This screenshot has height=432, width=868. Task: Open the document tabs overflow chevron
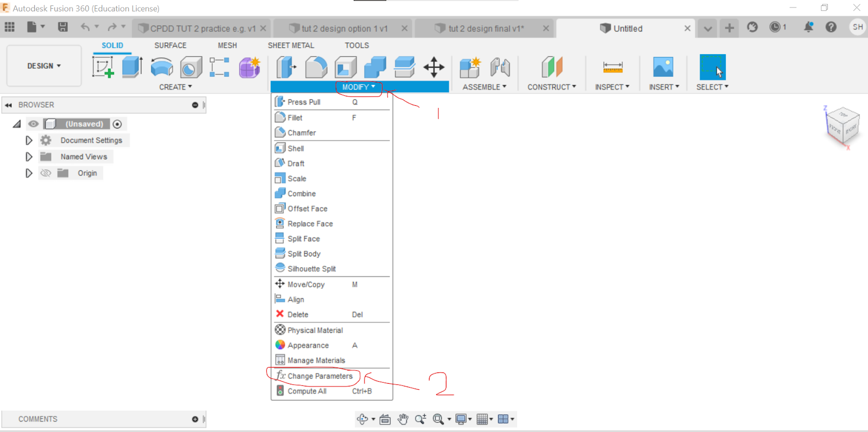(x=707, y=28)
